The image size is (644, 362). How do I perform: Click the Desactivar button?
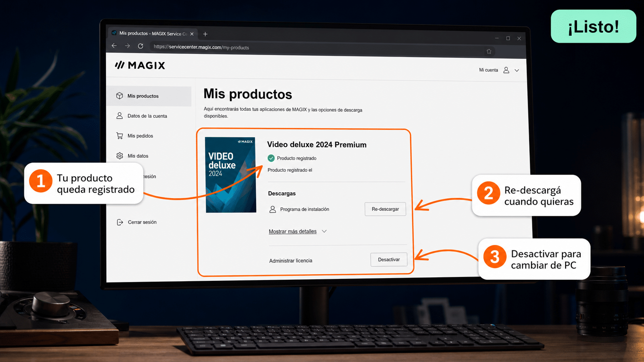389,260
